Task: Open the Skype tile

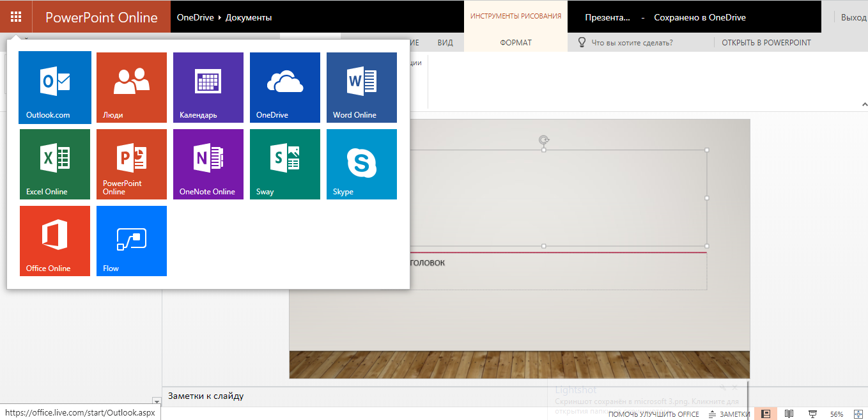Action: pos(361,164)
